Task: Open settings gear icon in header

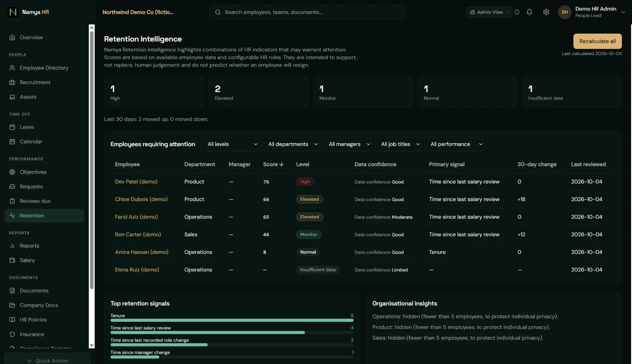Action: click(x=546, y=12)
